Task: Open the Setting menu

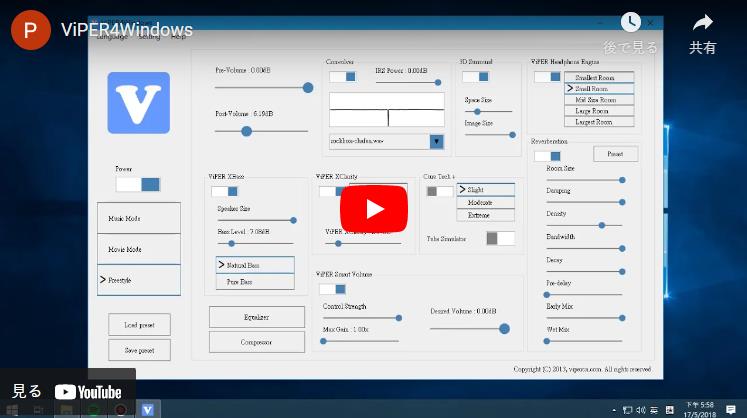Action: tap(149, 36)
